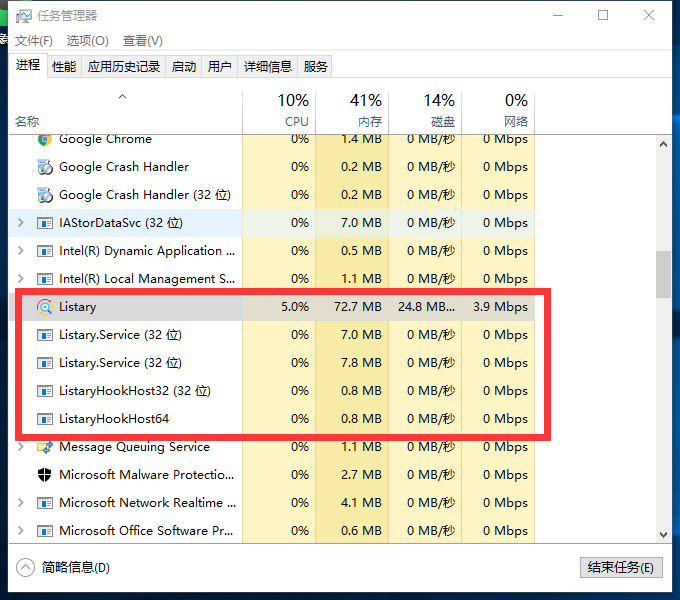Click the Task Manager title bar icon
The image size is (680, 600).
tap(23, 16)
